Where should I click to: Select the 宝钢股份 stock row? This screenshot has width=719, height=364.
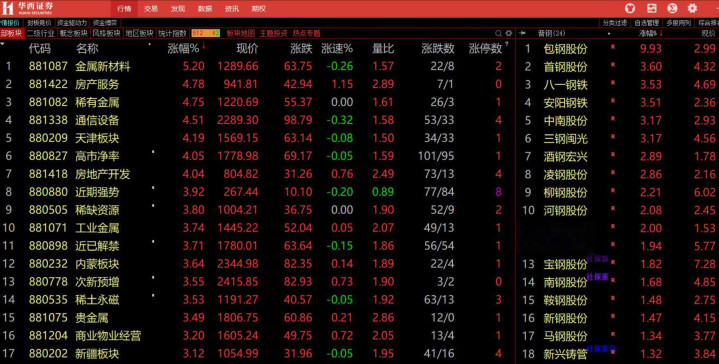[x=618, y=264]
